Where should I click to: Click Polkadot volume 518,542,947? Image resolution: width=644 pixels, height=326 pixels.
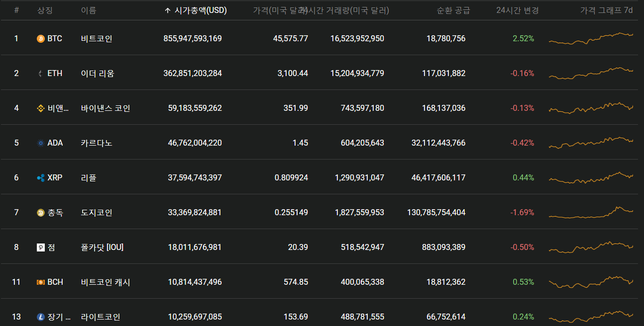point(363,247)
